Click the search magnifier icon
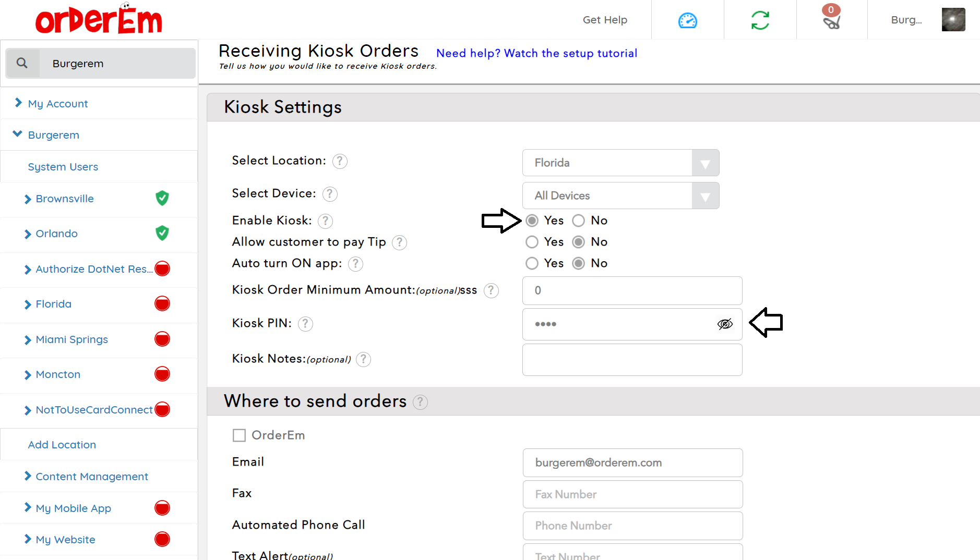980x560 pixels. click(22, 63)
